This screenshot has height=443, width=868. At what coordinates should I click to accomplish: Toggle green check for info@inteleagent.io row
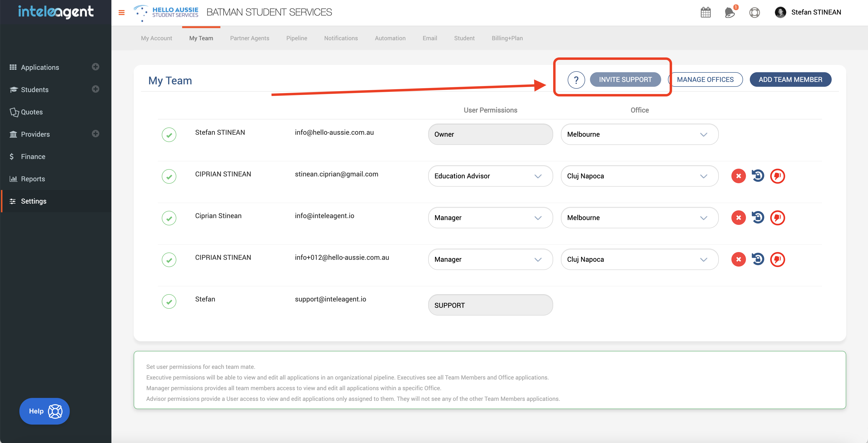tap(169, 218)
